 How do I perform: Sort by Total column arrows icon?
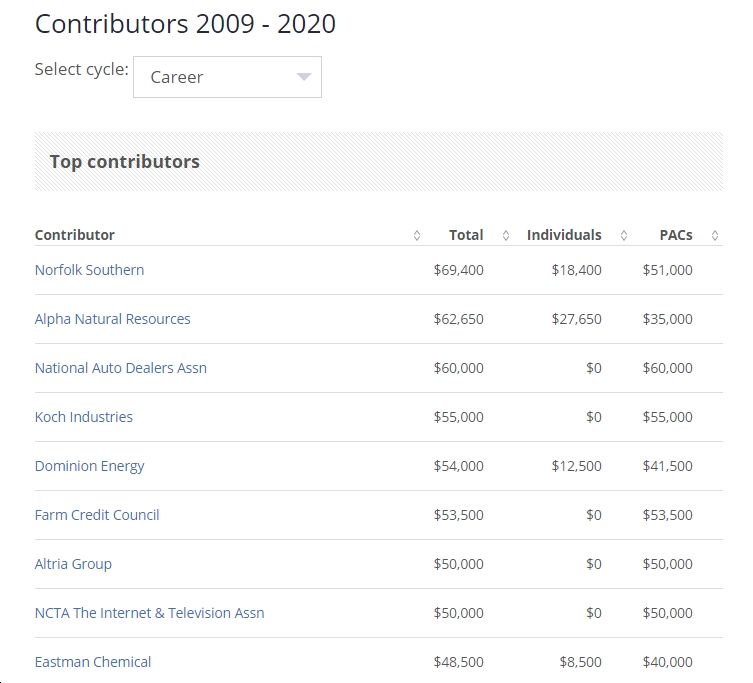coord(506,235)
